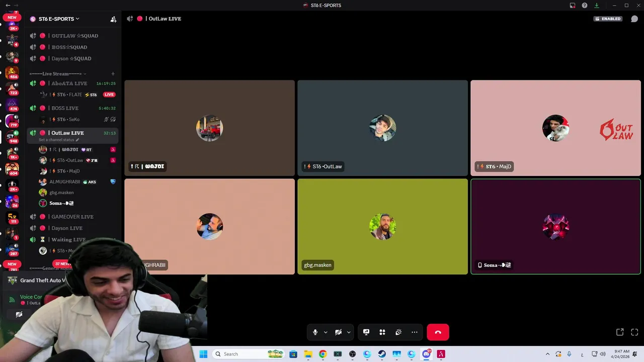
Task: Open chat bubble icon in call header
Action: click(x=634, y=19)
